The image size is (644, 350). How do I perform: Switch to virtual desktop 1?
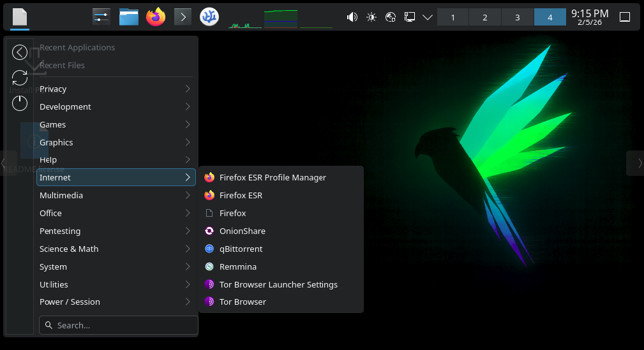453,17
